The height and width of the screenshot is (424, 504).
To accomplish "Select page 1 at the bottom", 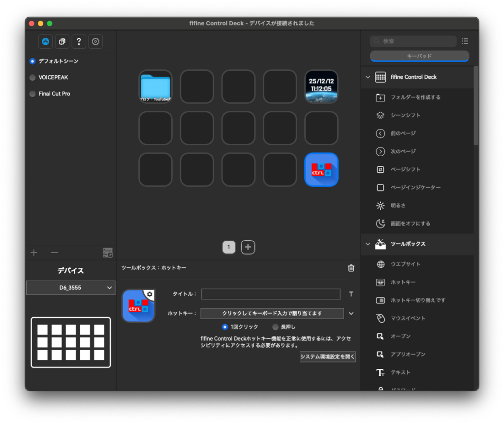I will tap(228, 247).
